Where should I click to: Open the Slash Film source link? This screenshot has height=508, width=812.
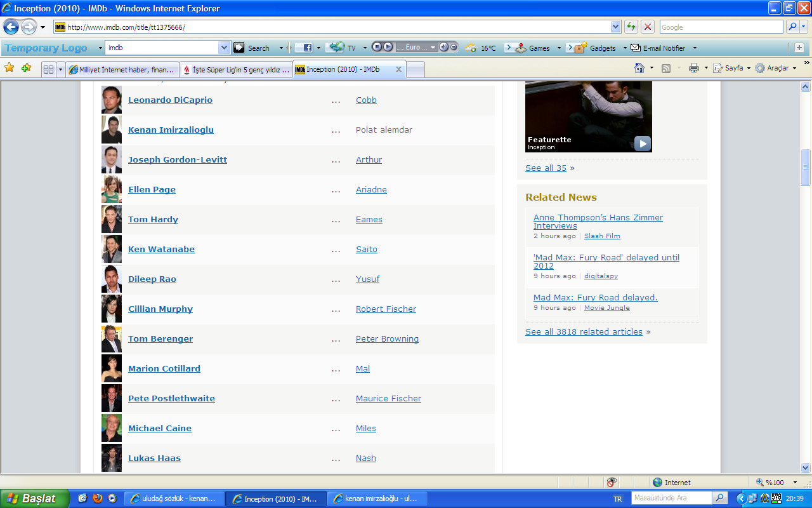602,236
